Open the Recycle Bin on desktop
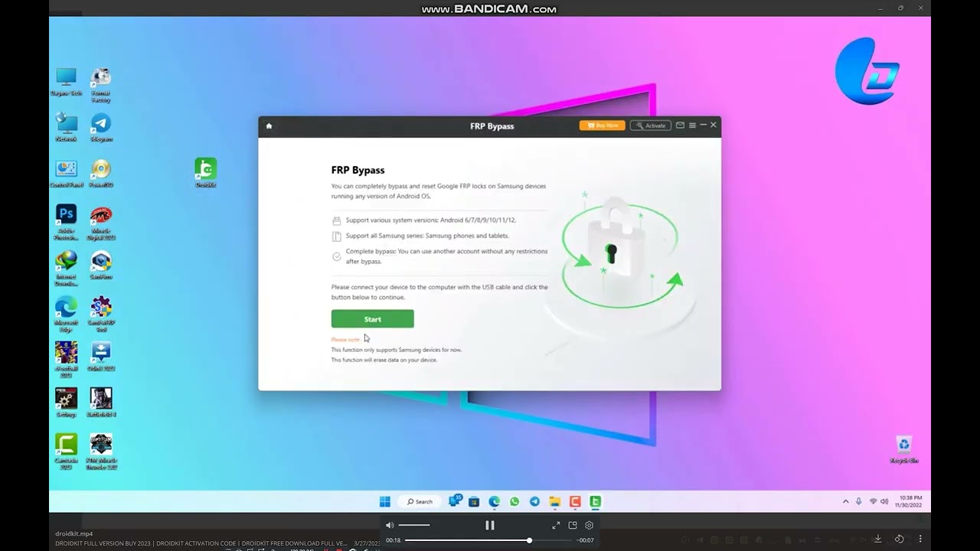Screen dimensions: 980x551 coord(904,449)
